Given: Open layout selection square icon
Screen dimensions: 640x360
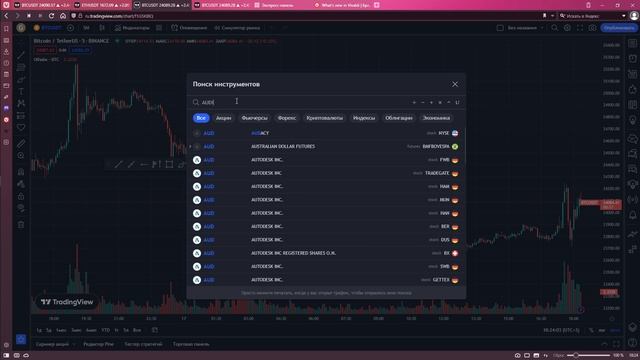Looking at the screenshot, I should point(500,28).
